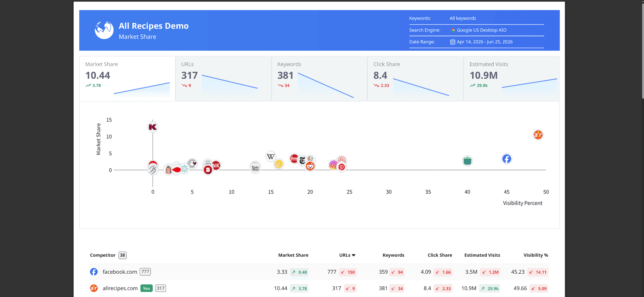Screen dimensions: 644x297
Task: Select the orange allrecipes bubble on the chart
Action: (538, 135)
